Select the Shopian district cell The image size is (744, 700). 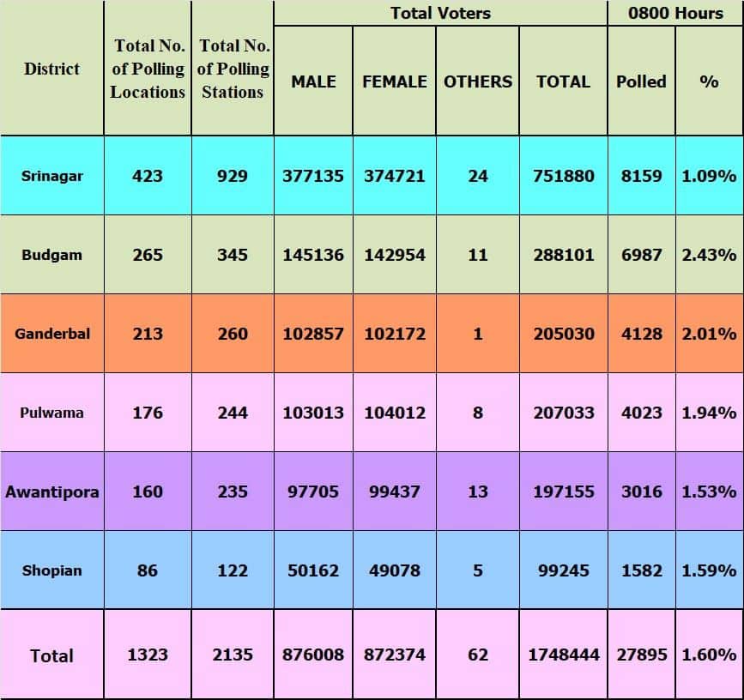pyautogui.click(x=51, y=570)
